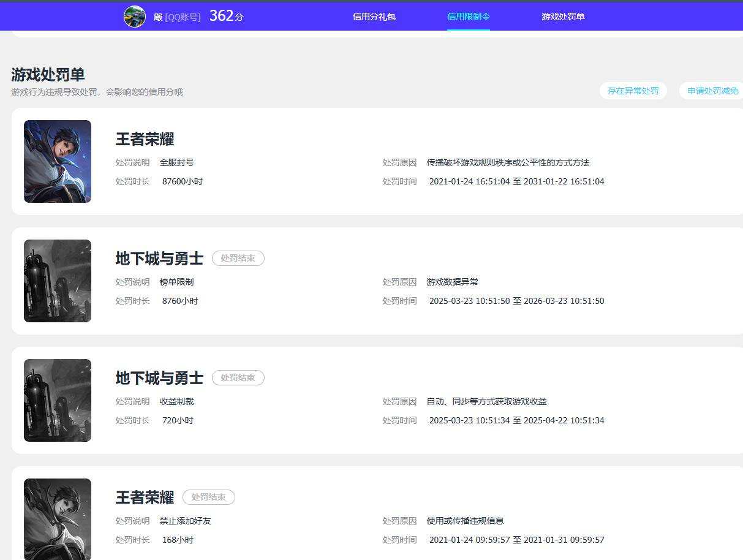Screen dimensions: 743x560
Task: Click the 申请处罚减免 button
Action: pos(712,91)
